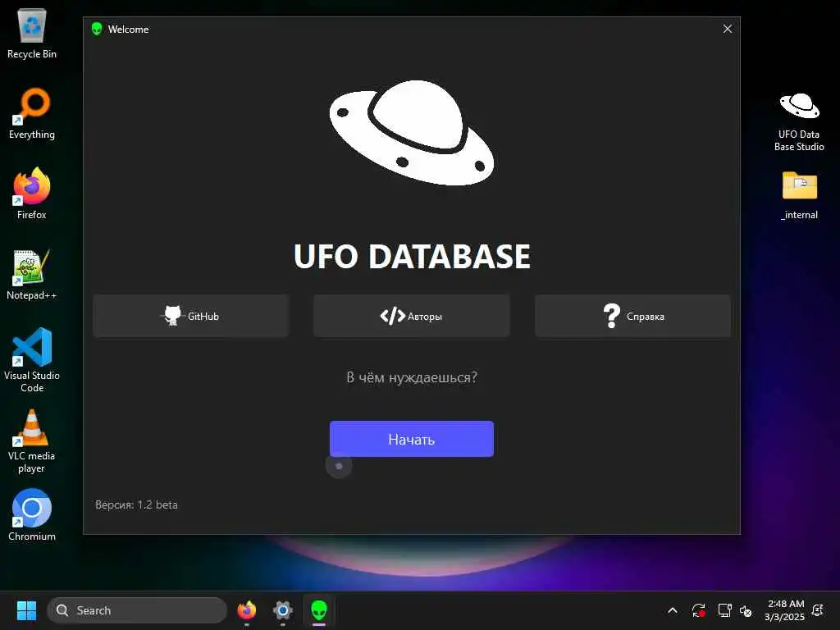This screenshot has height=630, width=840.
Task: Click the blue Начать button
Action: point(412,440)
